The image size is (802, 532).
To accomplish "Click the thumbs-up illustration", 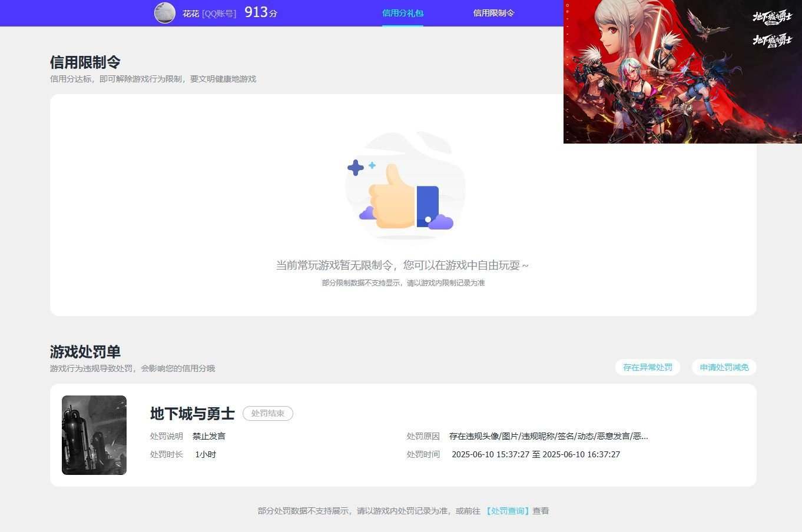I will tap(405, 185).
